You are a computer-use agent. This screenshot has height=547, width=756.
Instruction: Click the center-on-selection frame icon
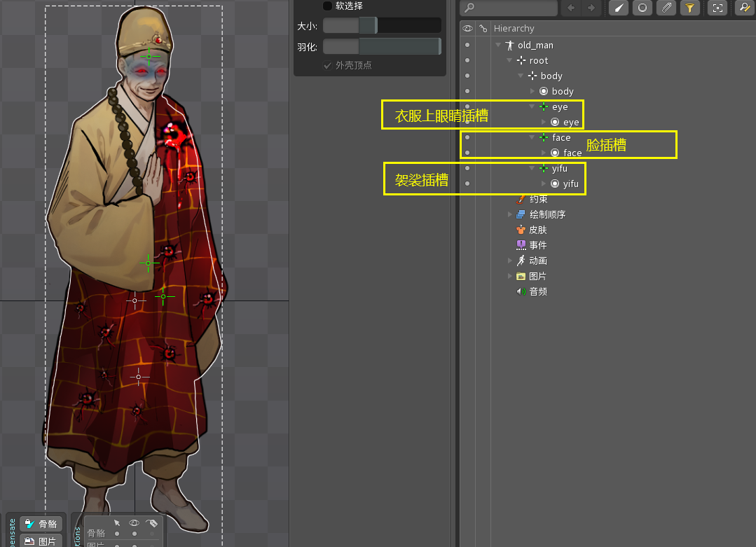(x=717, y=8)
